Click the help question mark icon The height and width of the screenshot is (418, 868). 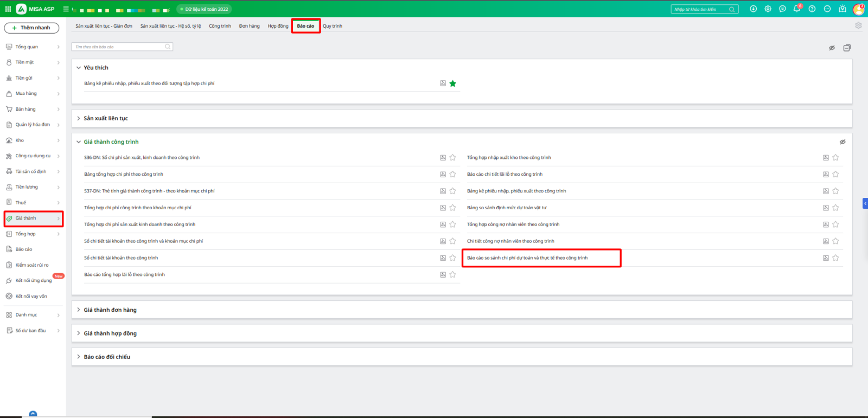coord(812,9)
